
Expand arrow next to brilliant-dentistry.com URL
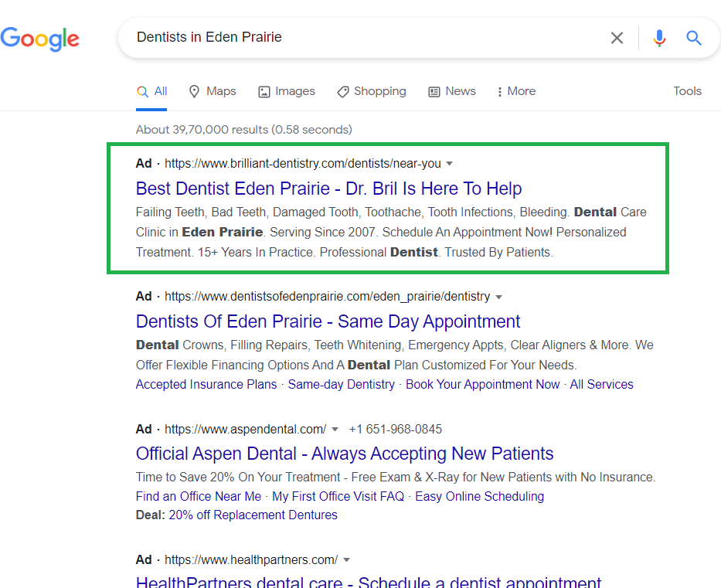[x=450, y=164]
